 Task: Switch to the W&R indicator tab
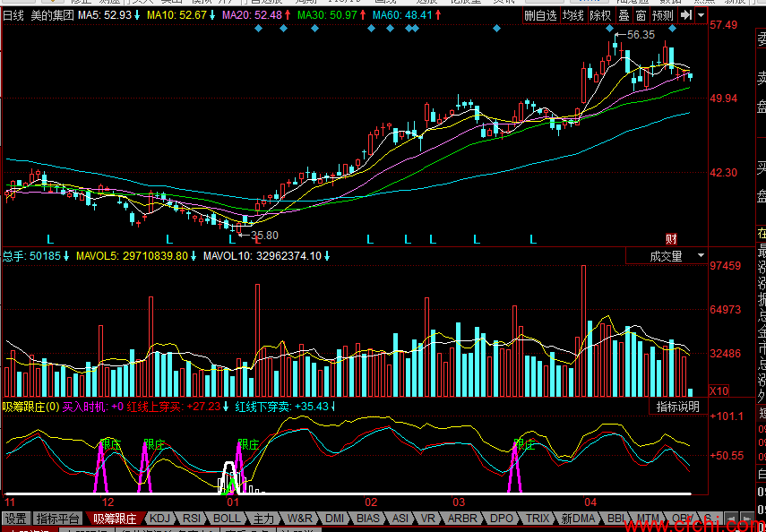pos(299,519)
